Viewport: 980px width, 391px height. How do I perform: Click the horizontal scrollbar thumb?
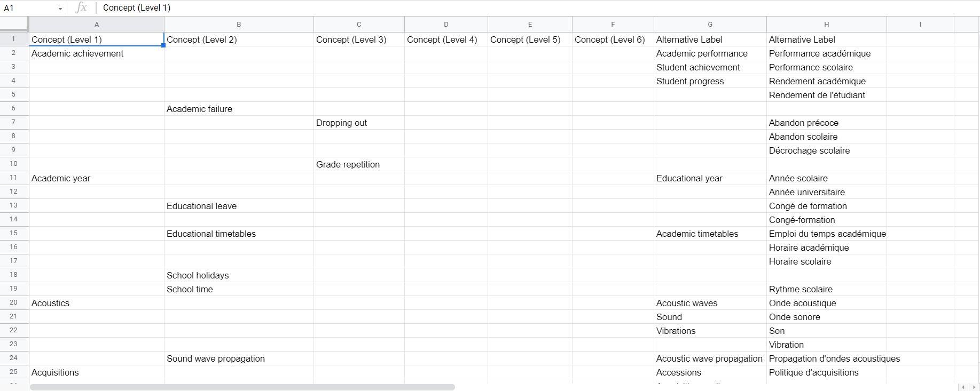click(x=242, y=387)
